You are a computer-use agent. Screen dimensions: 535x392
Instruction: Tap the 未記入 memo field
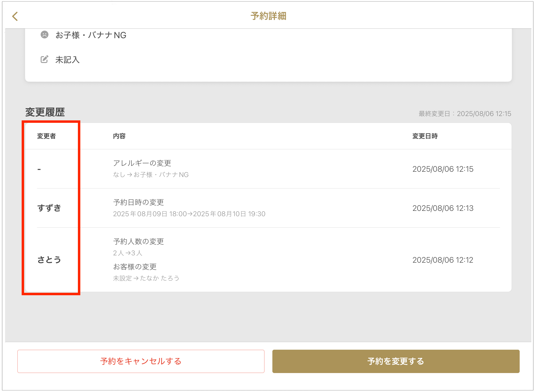tap(67, 60)
